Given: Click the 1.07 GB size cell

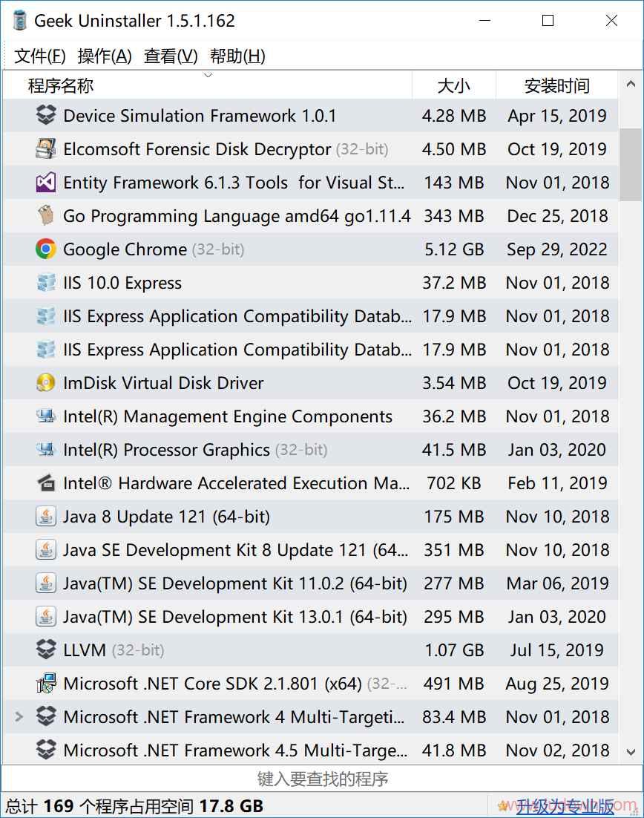Looking at the screenshot, I should point(453,650).
